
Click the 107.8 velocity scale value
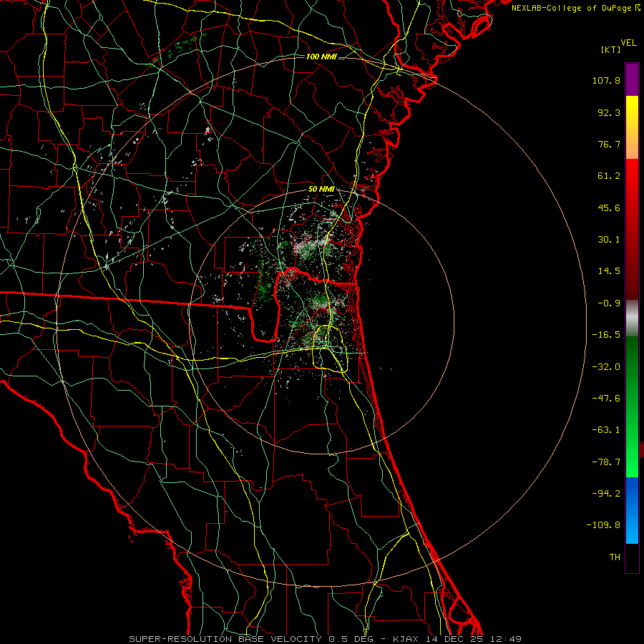coord(606,80)
